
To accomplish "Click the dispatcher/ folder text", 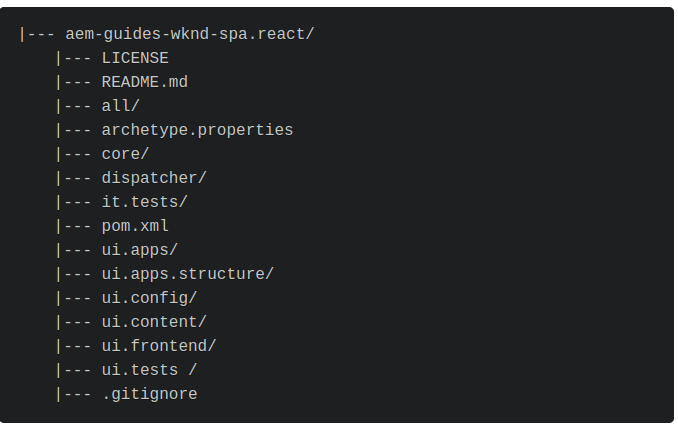I will (x=154, y=178).
